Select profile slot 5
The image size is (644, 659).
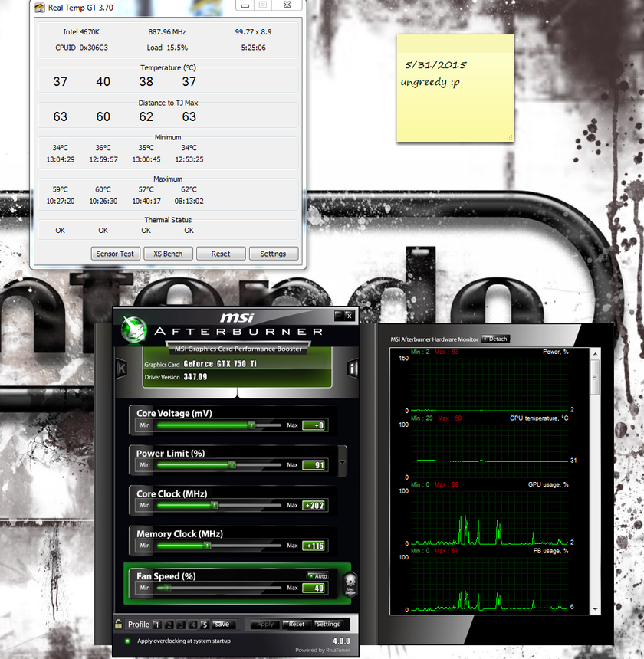[x=204, y=625]
